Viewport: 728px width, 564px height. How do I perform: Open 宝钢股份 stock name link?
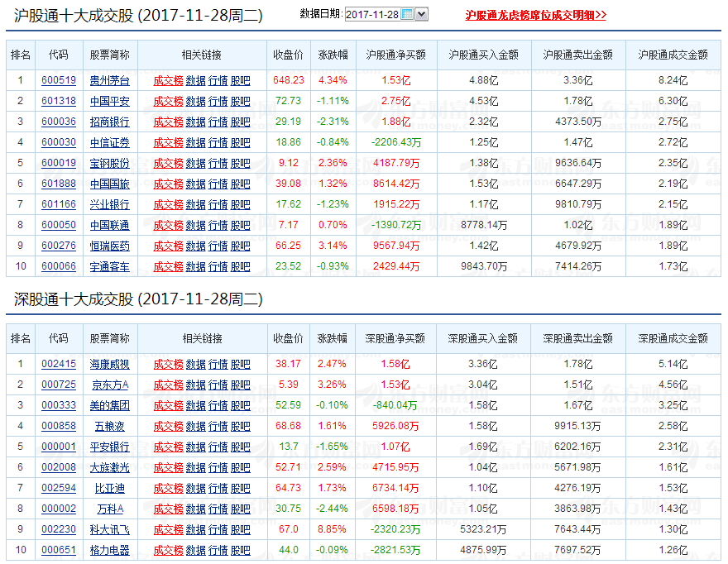pos(109,163)
